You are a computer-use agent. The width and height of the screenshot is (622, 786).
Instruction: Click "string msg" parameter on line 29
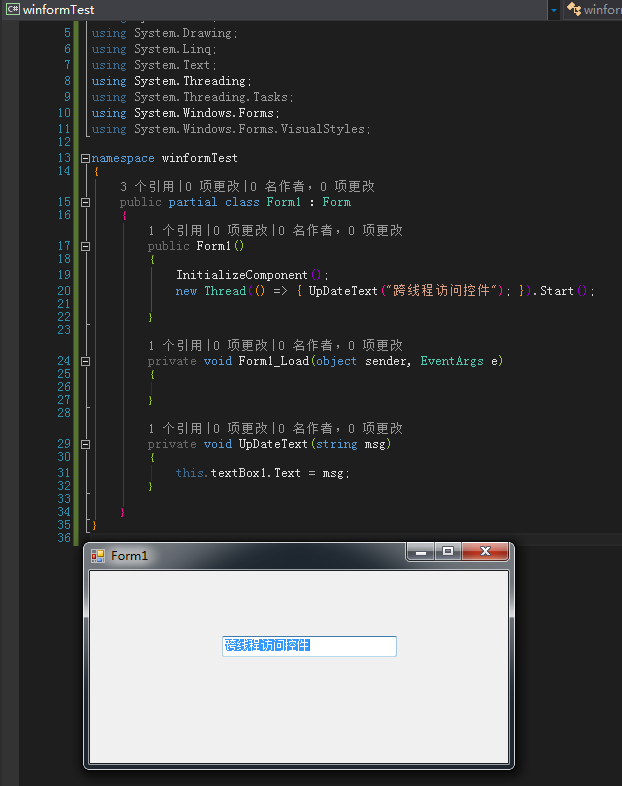pyautogui.click(x=350, y=444)
